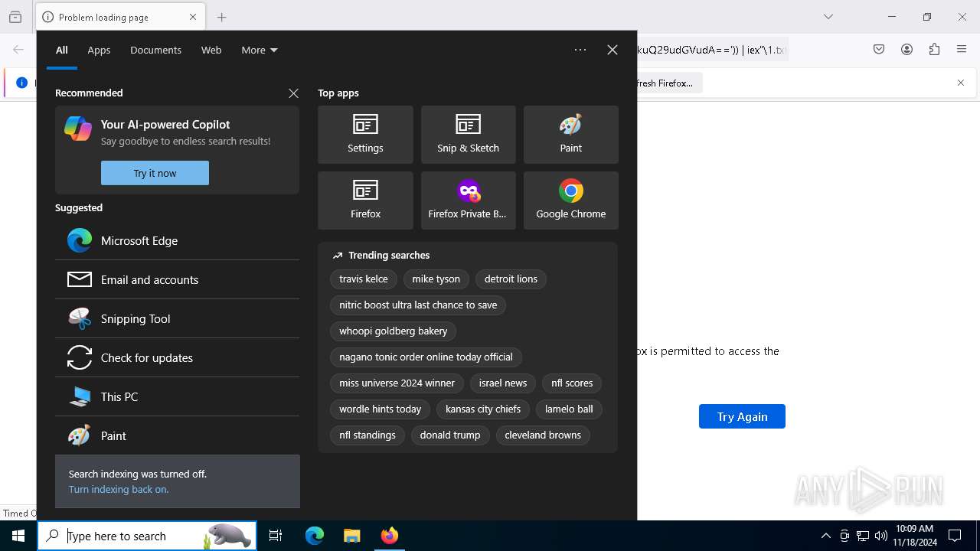Open new Firefox tab

coord(221,17)
